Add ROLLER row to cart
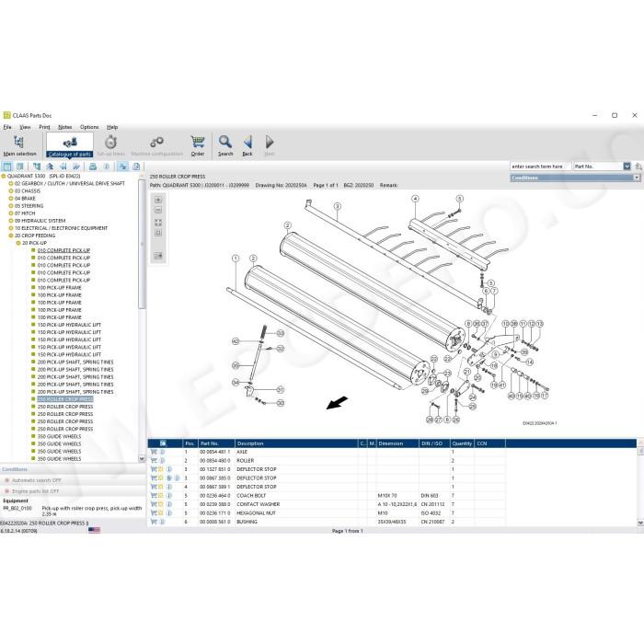This screenshot has height=644, width=644. tap(154, 460)
